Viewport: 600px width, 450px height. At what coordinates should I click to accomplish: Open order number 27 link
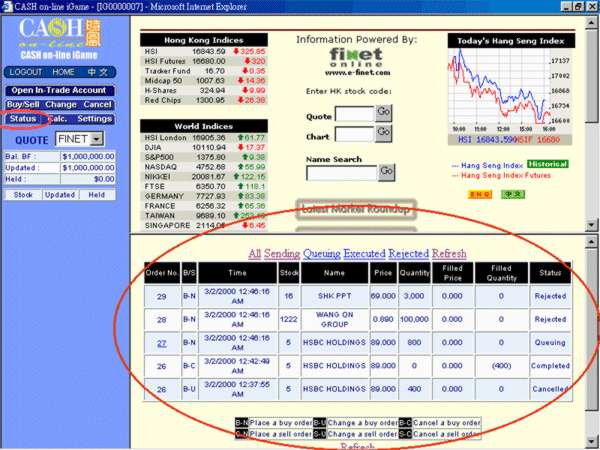click(162, 343)
